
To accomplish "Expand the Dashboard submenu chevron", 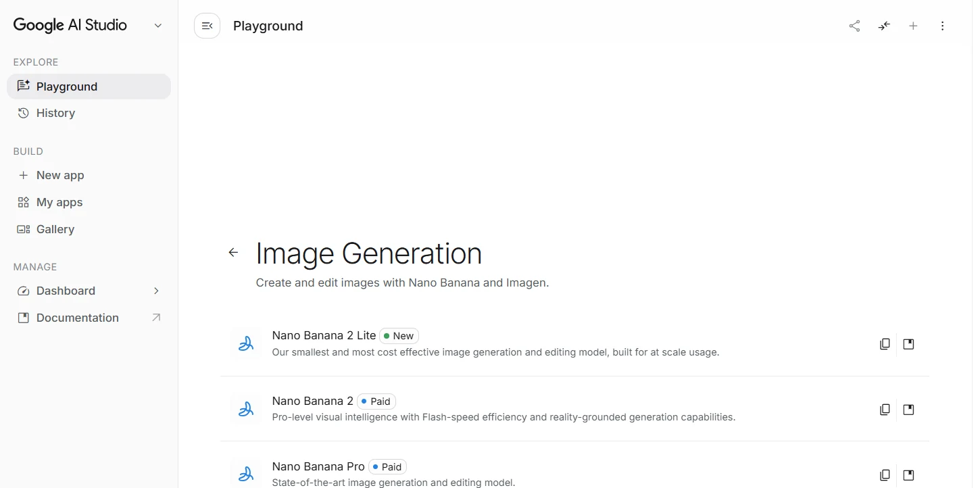I will point(156,291).
